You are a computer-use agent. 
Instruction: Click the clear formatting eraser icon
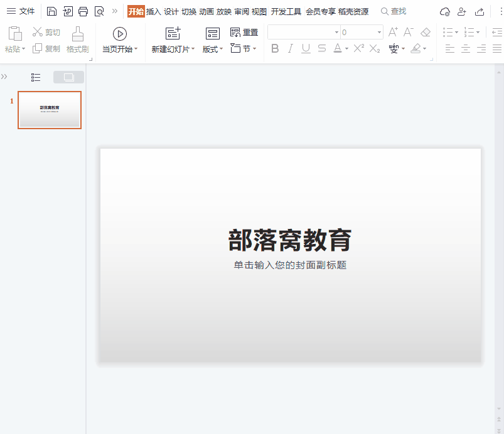tap(424, 31)
